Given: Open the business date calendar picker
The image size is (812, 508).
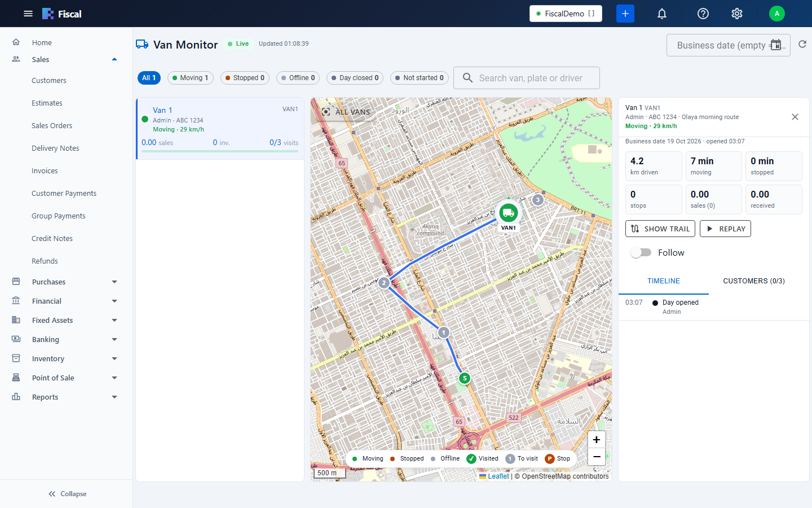Looking at the screenshot, I should (x=776, y=45).
